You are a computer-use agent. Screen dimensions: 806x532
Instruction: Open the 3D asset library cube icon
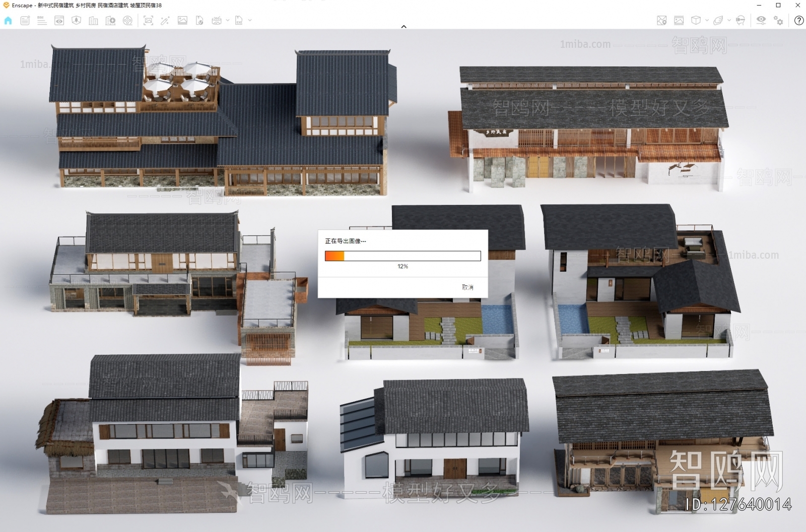click(x=696, y=21)
